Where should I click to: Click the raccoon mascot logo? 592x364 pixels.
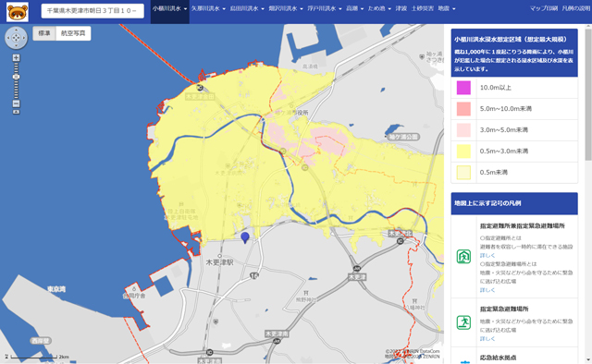pos(18,12)
